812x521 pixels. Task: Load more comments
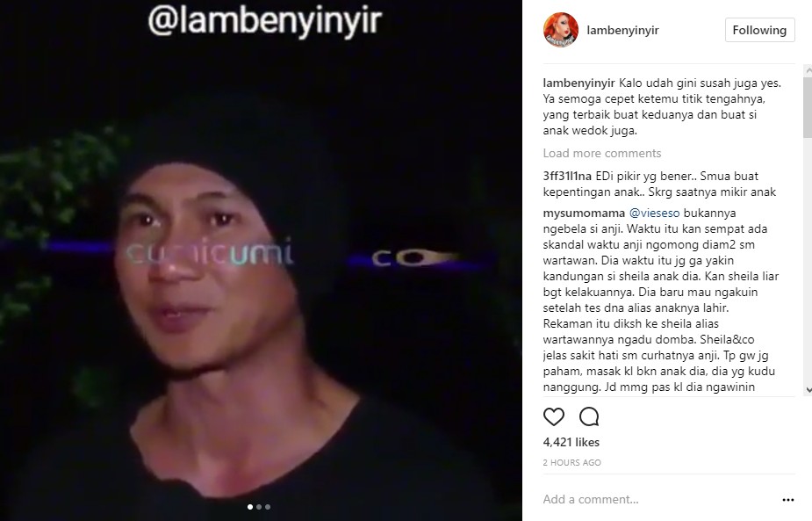(601, 153)
